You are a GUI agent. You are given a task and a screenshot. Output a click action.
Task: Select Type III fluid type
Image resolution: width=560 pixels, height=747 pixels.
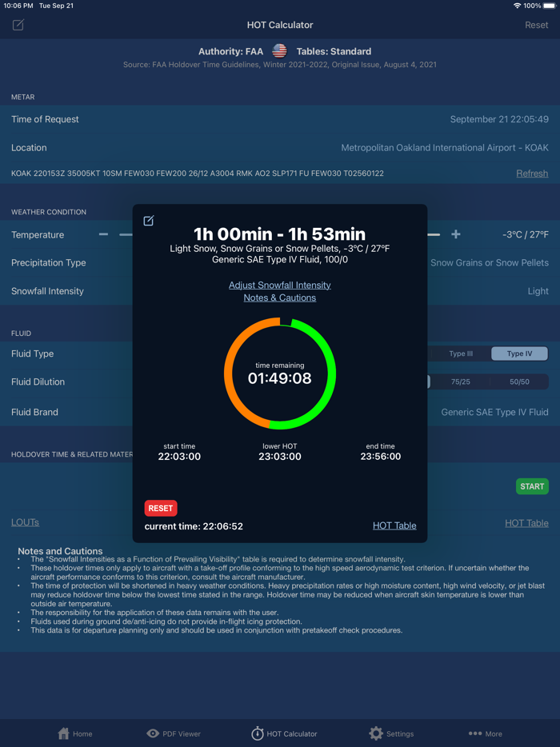(x=461, y=354)
